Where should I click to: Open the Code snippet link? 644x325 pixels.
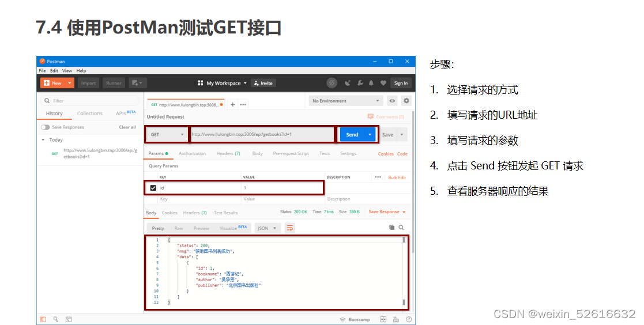coord(402,154)
